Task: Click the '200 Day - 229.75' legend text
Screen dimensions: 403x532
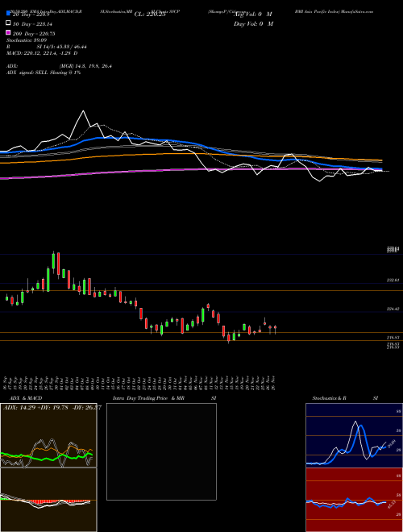Action: 34,34
